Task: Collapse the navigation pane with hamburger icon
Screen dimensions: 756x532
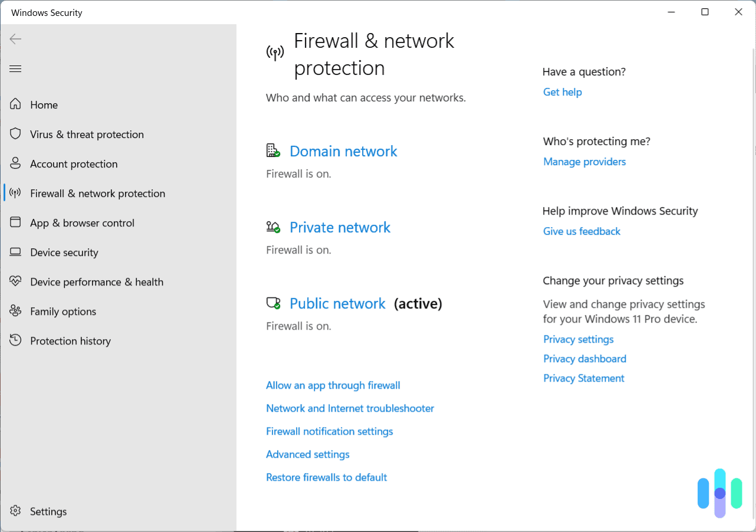Action: (x=15, y=68)
